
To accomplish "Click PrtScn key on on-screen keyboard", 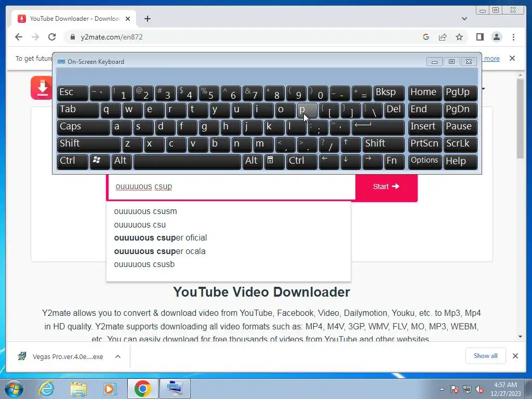I will 425,144.
